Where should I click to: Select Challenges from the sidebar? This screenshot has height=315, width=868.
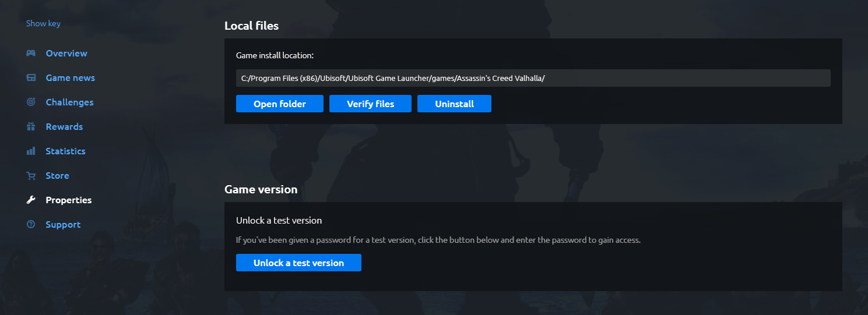pos(69,102)
